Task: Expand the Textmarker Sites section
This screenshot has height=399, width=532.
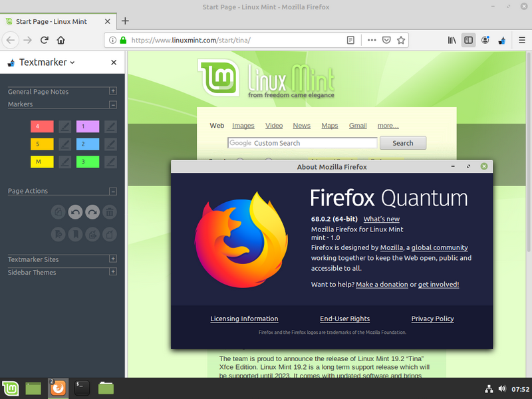Action: [x=113, y=259]
